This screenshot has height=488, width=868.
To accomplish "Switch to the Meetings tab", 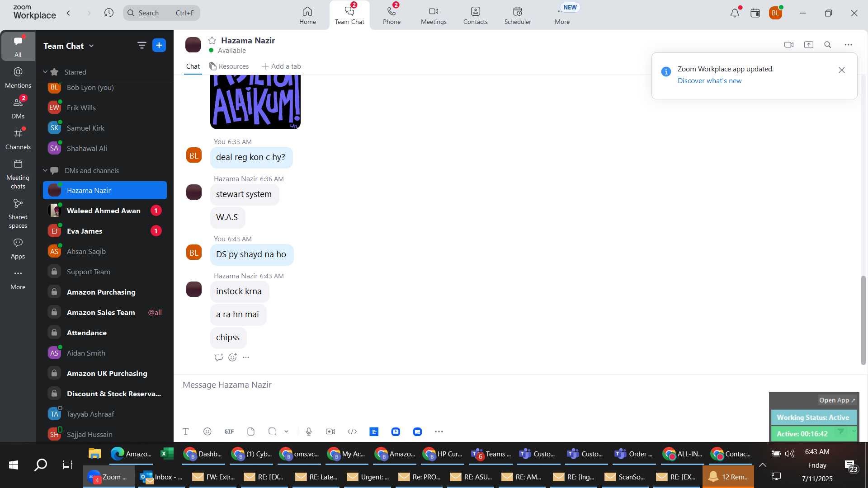I will [434, 15].
